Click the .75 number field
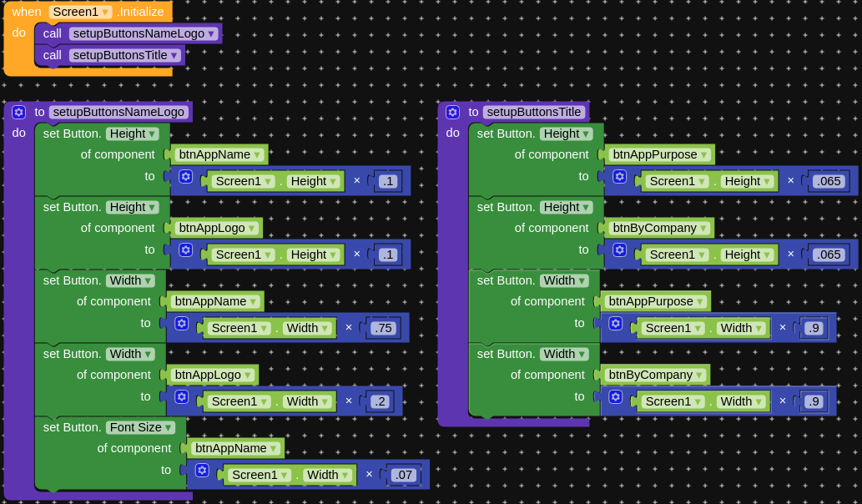Screen dimensions: 862x504 (x=383, y=328)
